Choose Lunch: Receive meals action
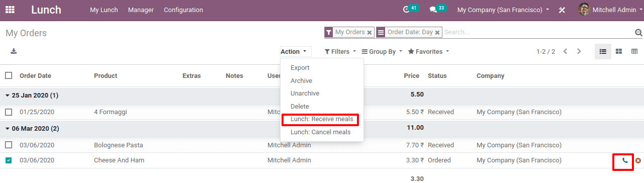 [x=322, y=120]
